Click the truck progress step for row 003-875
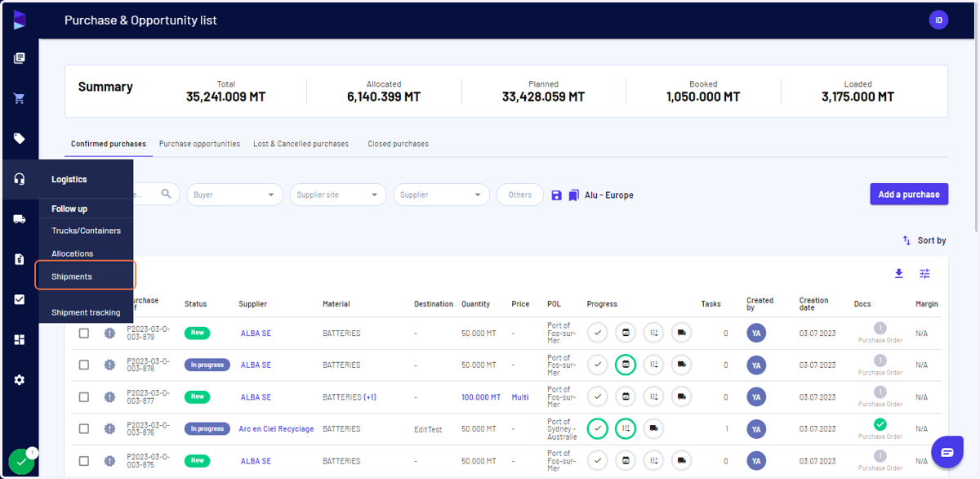Image resolution: width=980 pixels, height=479 pixels. tap(681, 460)
